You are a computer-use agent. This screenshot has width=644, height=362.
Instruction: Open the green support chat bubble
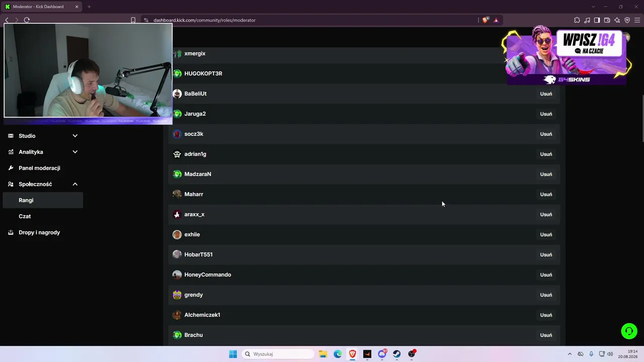[x=629, y=331]
